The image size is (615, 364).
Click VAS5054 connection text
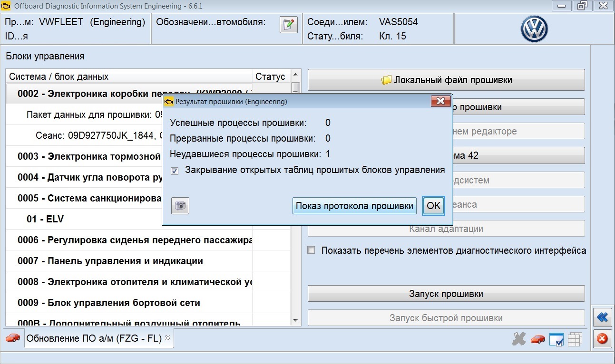pyautogui.click(x=398, y=22)
